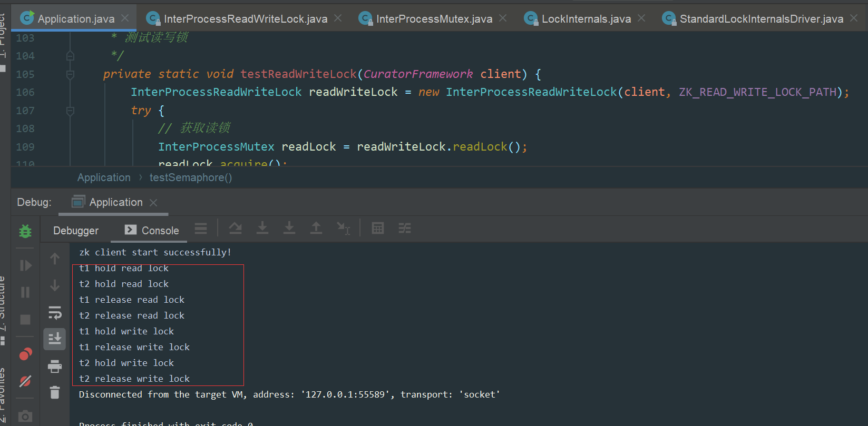Click 't2 release write lock' console line
Screen dimensions: 868x426
[134, 379]
